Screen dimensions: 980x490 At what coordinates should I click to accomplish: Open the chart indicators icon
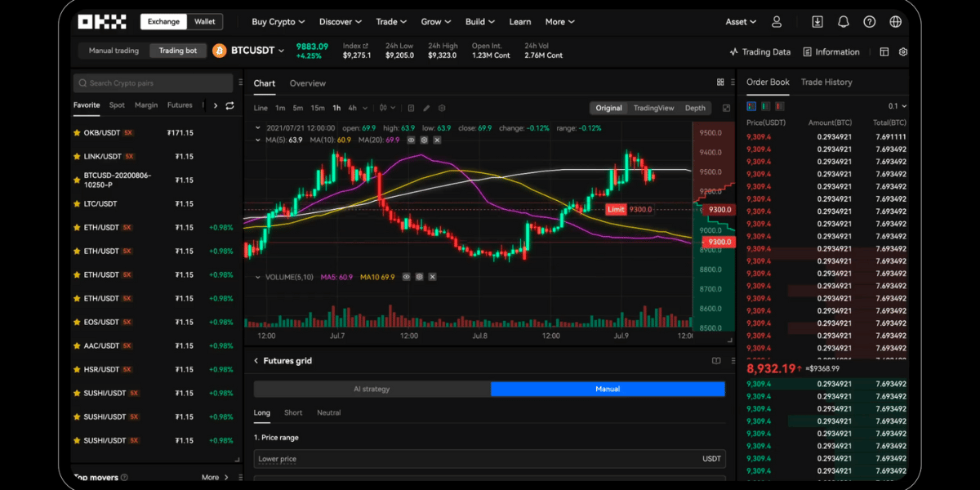pos(411,108)
